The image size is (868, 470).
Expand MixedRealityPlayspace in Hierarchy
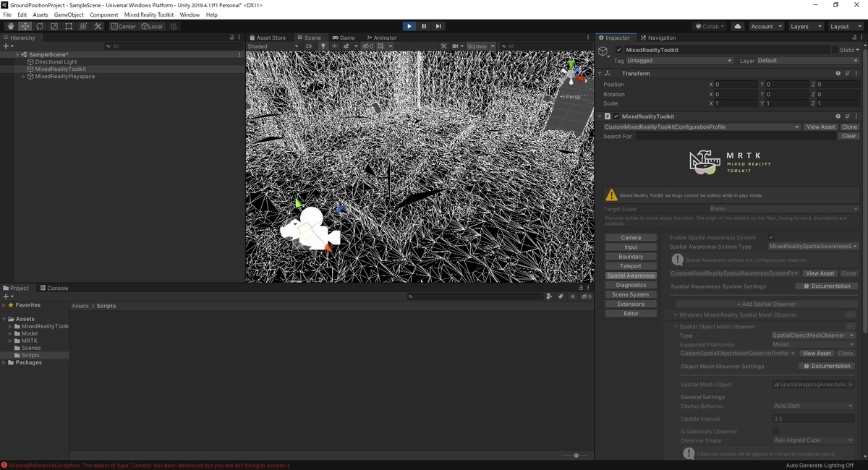coord(24,77)
